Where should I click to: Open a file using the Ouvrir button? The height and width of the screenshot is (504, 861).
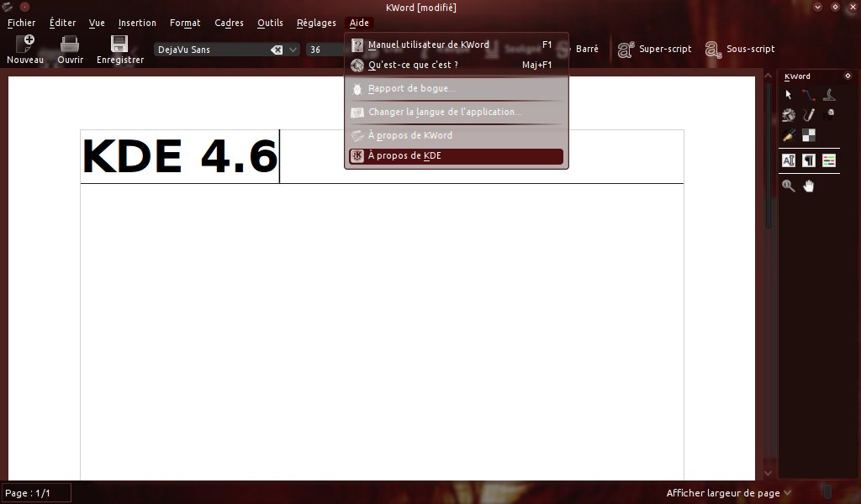71,50
